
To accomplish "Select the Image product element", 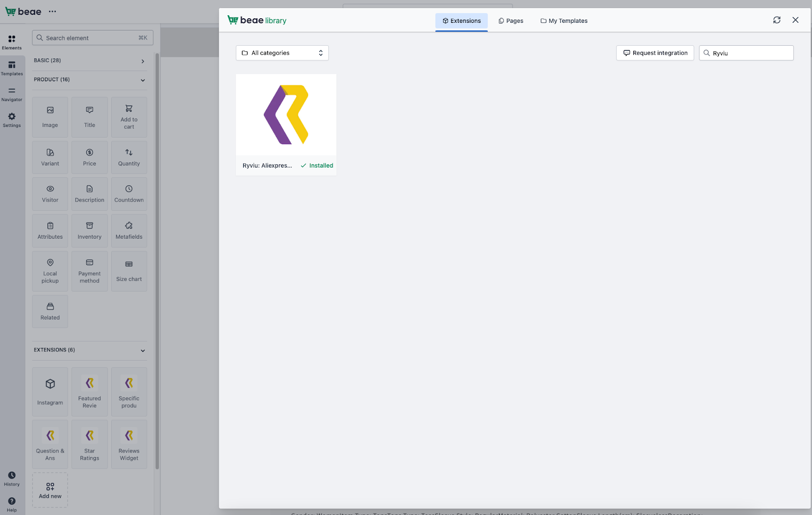I will point(50,117).
